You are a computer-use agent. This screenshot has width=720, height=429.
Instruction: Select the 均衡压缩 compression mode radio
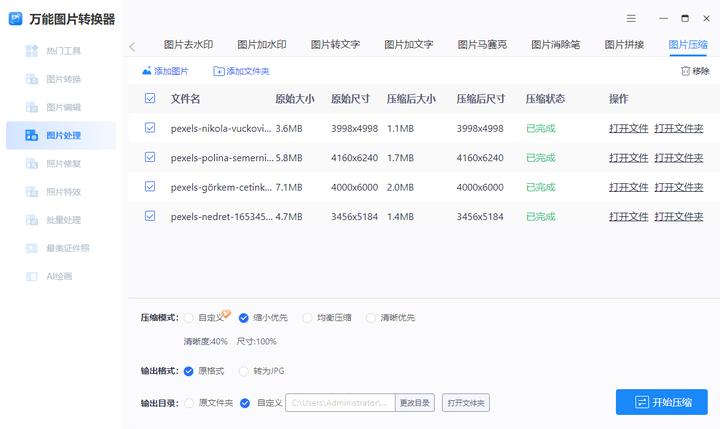(307, 317)
